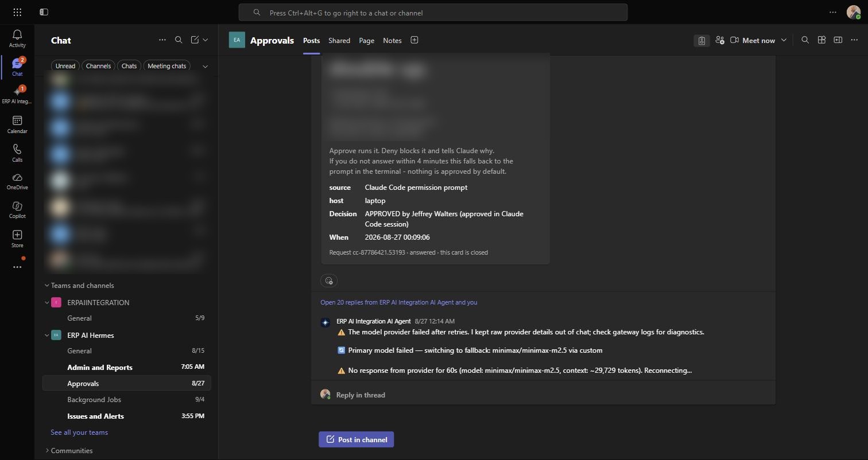Start a Meet now meeting

pos(753,40)
